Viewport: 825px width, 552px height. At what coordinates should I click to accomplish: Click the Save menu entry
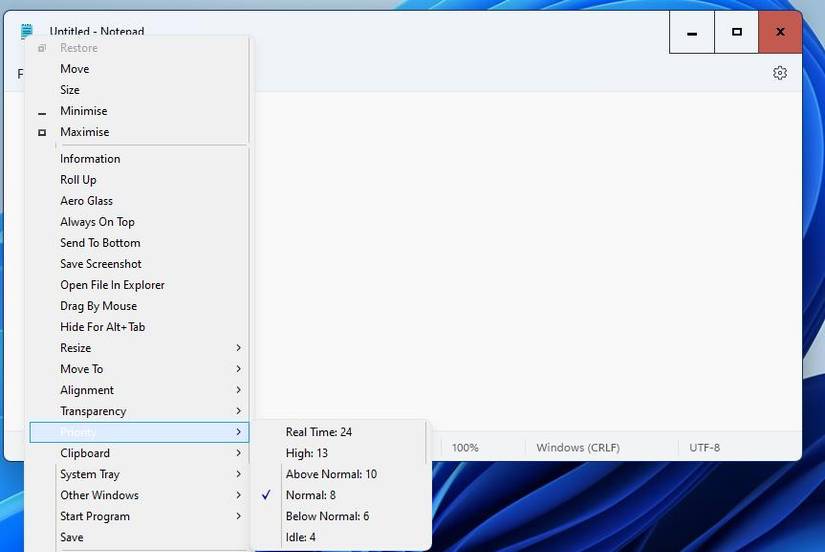pos(139,538)
